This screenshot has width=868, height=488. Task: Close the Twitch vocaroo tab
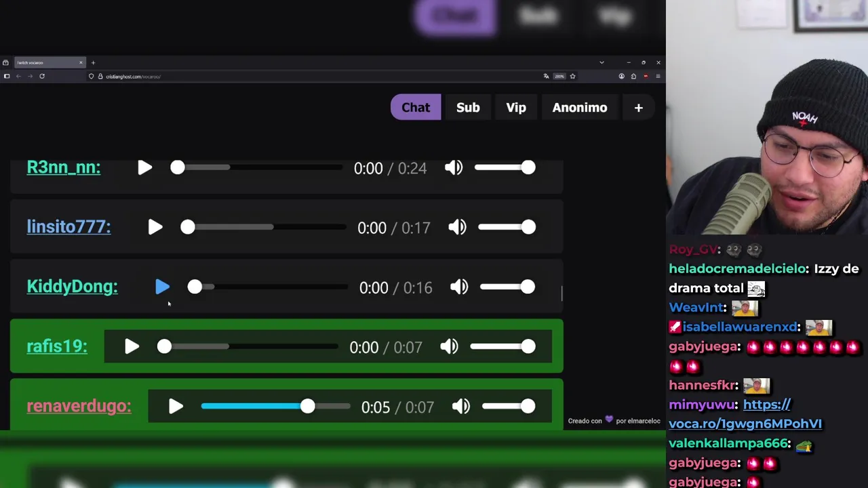[81, 63]
